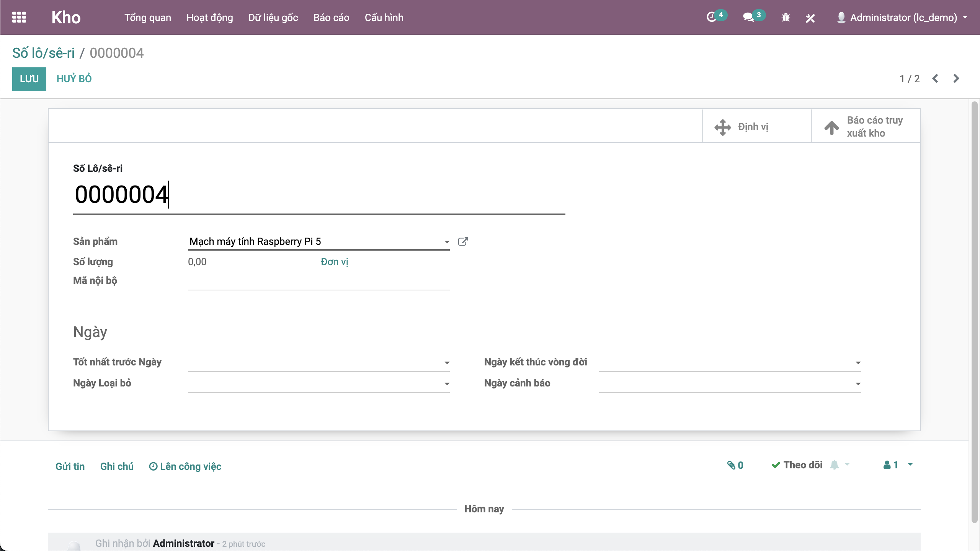This screenshot has height=551, width=980.
Task: Open the Cấu hình menu
Action: (x=384, y=18)
